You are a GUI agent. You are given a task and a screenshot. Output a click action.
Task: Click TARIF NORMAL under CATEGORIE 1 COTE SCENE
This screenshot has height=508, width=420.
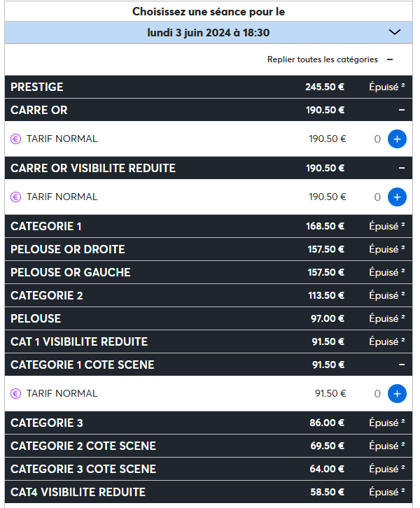click(x=62, y=393)
